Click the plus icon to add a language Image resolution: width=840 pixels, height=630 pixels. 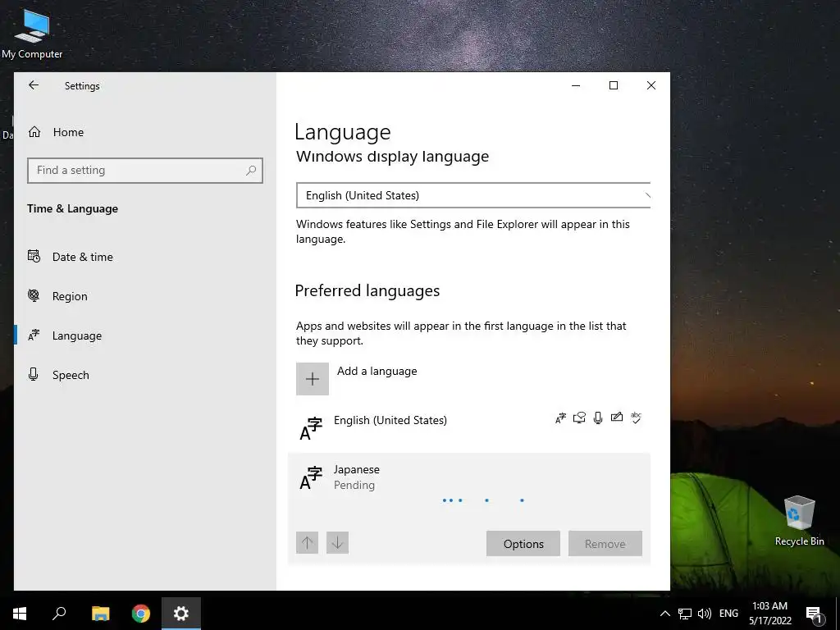point(313,379)
